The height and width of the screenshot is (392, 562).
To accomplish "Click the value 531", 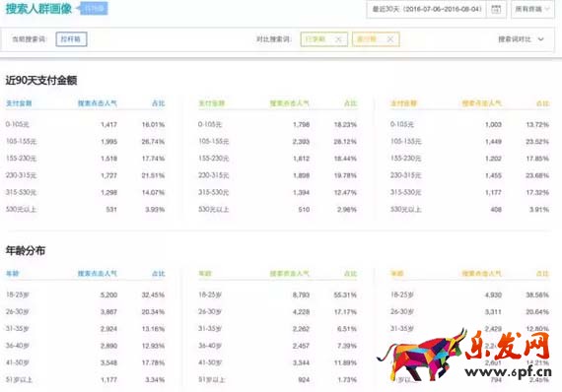I will (x=111, y=209).
